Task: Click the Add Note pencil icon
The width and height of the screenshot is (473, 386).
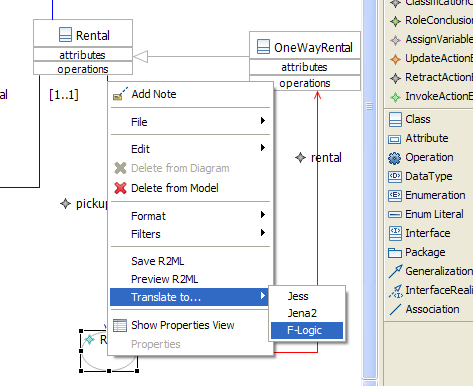Action: click(x=120, y=94)
